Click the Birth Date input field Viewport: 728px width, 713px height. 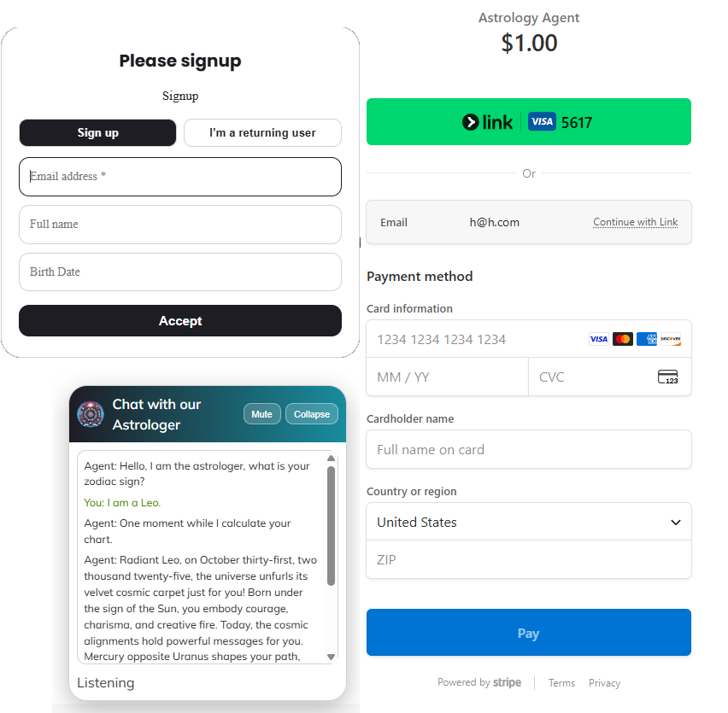180,272
